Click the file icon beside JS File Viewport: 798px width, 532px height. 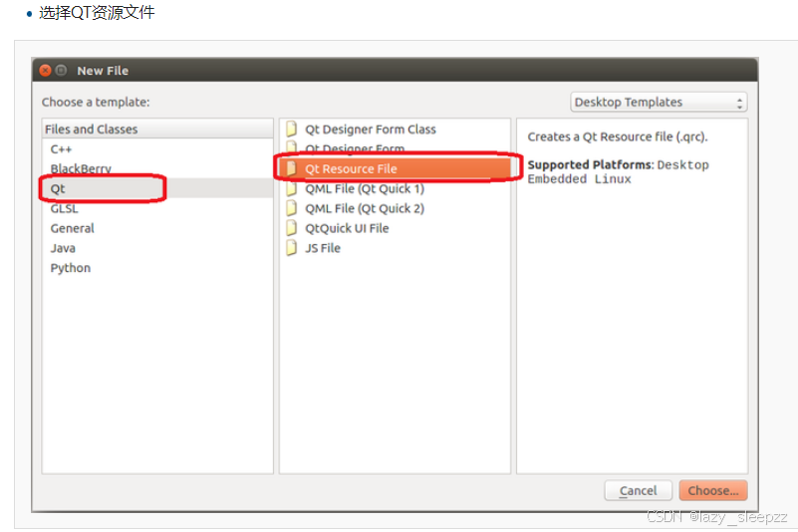(x=291, y=248)
